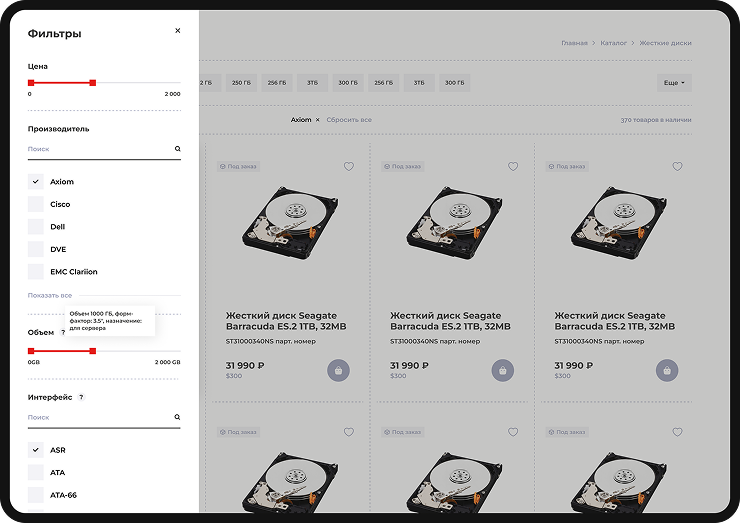The image size is (740, 523).
Task: Select the last 300 ГБ chip
Action: 454,83
